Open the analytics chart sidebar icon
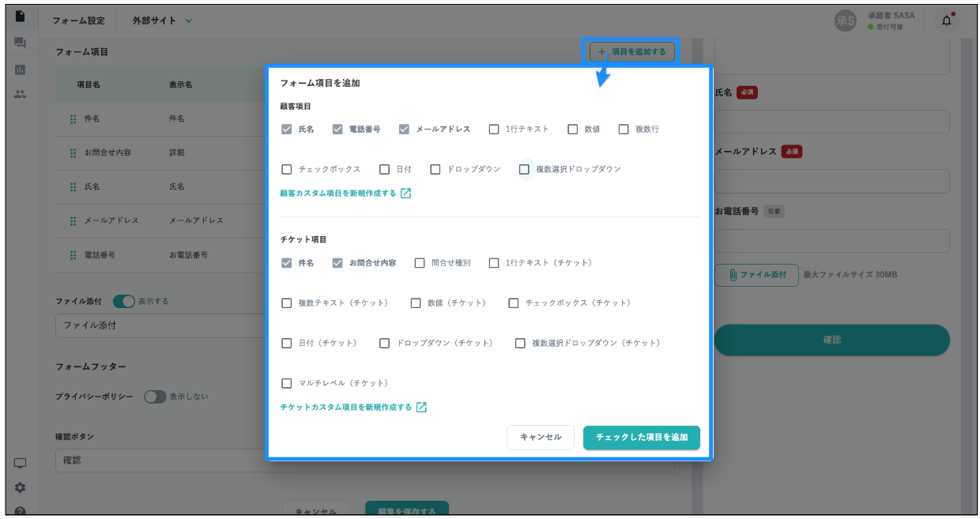Screen dimensions: 980x519 click(x=21, y=69)
